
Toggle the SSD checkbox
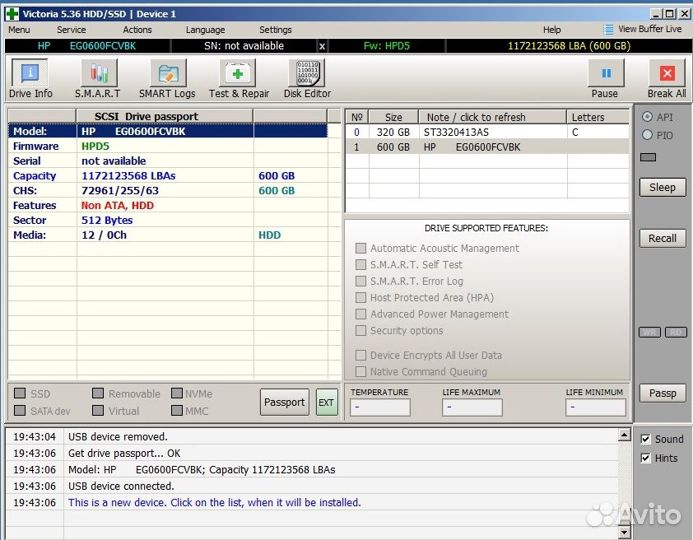tap(20, 393)
